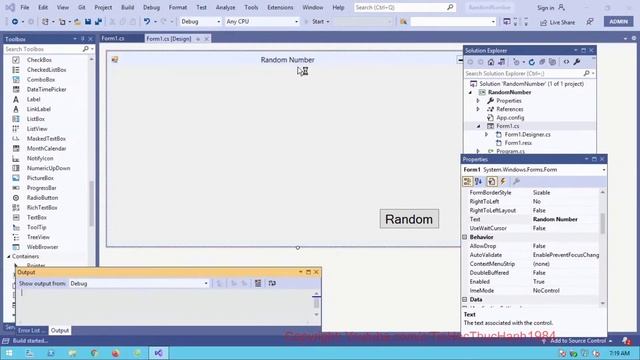The width and height of the screenshot is (640, 360).
Task: Click the Home icon in Solution Explorer
Action: pyautogui.click(x=491, y=62)
